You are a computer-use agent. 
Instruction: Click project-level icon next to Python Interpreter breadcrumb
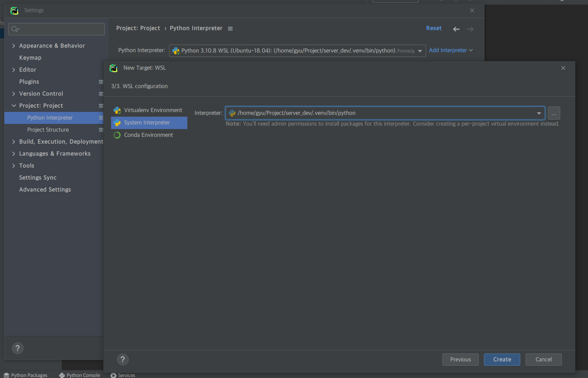tap(230, 29)
